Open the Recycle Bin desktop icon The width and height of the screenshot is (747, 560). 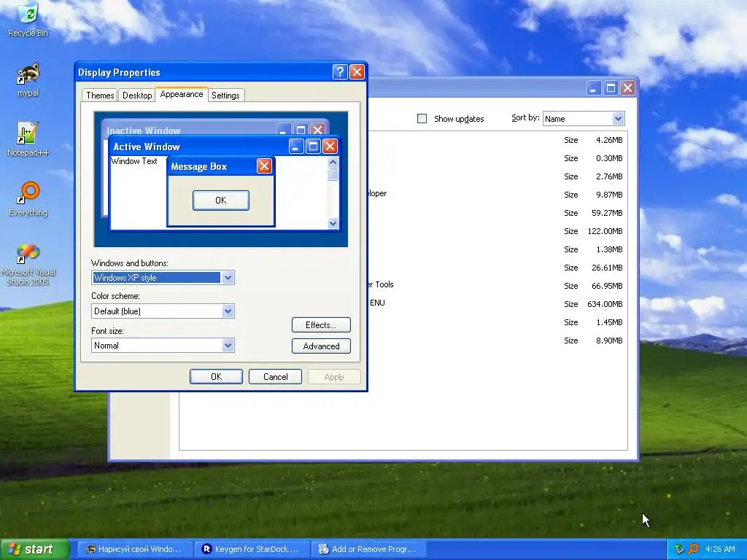pyautogui.click(x=28, y=20)
